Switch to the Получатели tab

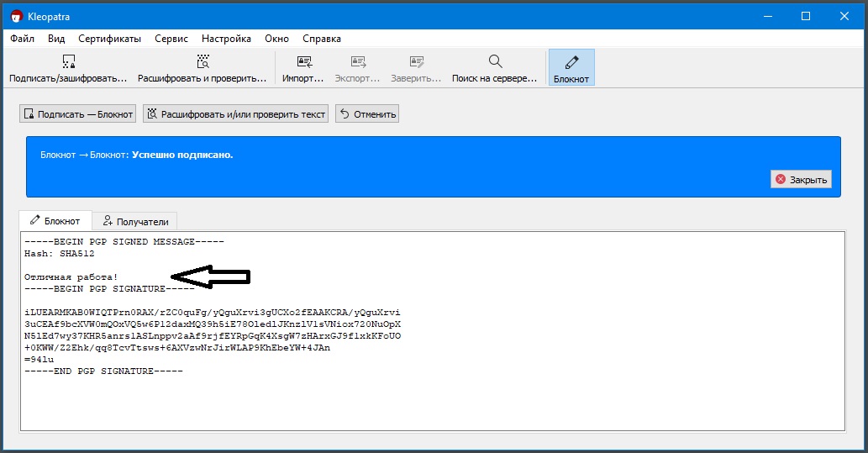coord(135,222)
